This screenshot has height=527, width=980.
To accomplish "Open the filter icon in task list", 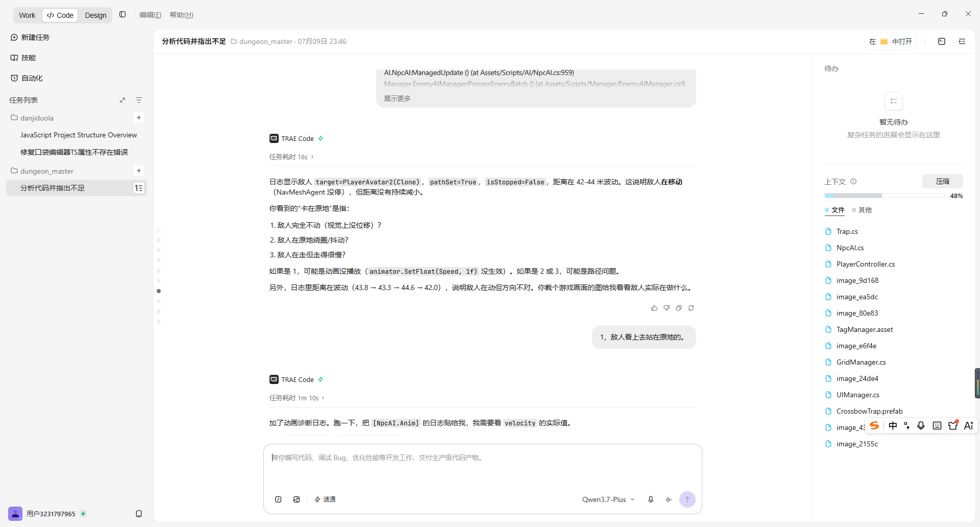I will tap(139, 100).
